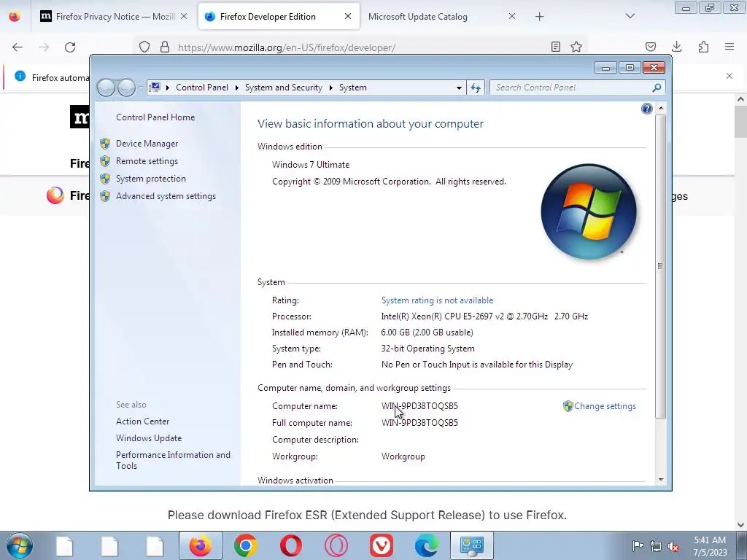
Task: Close the Microsoft Update Catalog tab
Action: [512, 16]
